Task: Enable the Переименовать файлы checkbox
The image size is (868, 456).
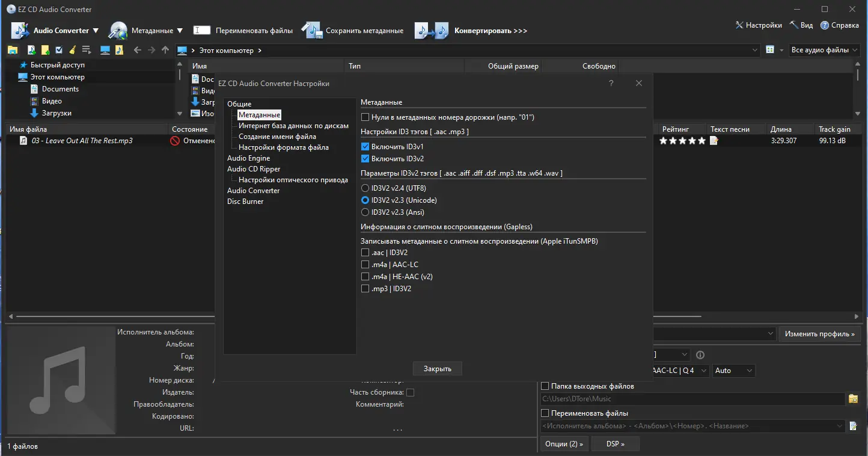Action: (545, 413)
